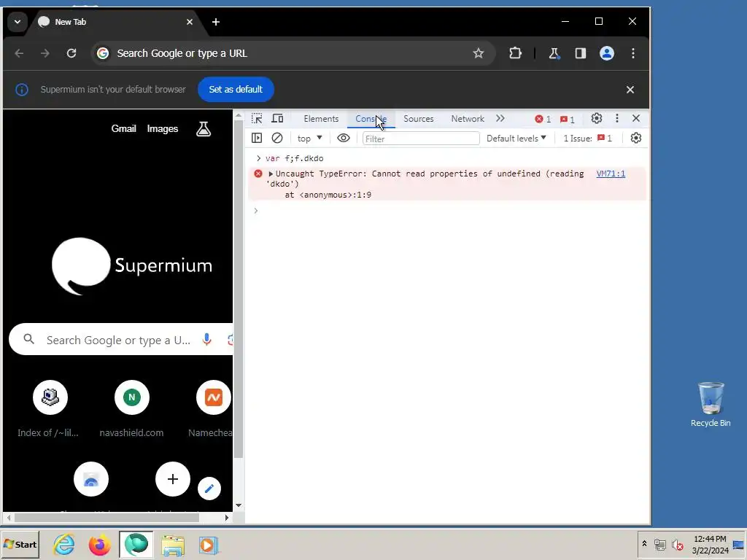Open the tab search dropdown arrow
This screenshot has height=560, width=747.
(x=18, y=22)
